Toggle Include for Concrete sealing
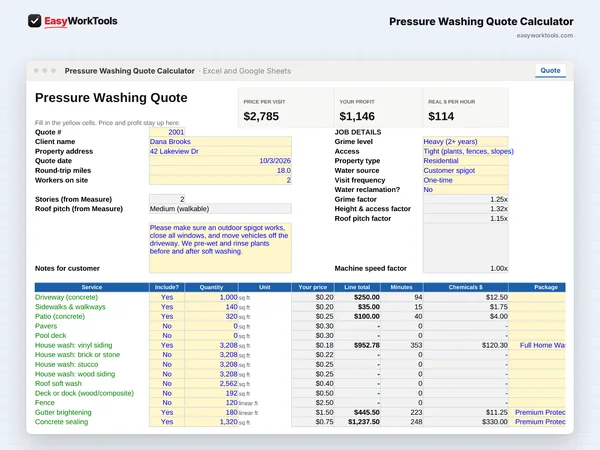600x450 pixels. (x=167, y=422)
